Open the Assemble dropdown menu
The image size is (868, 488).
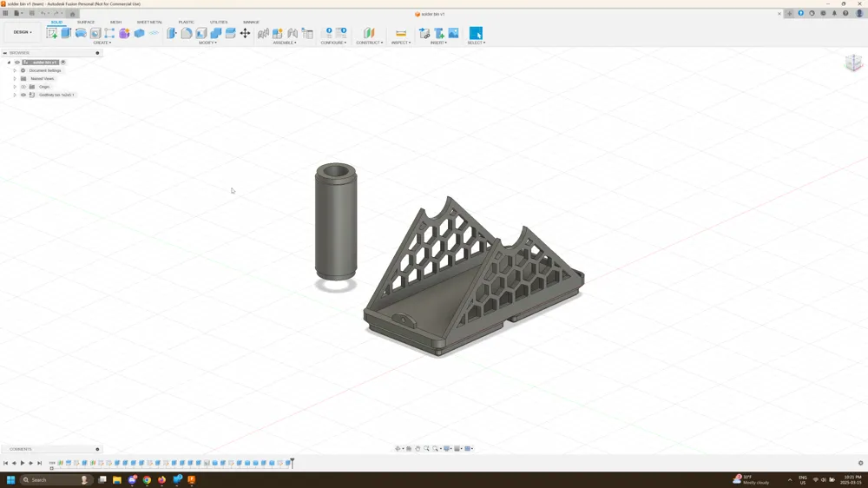285,43
